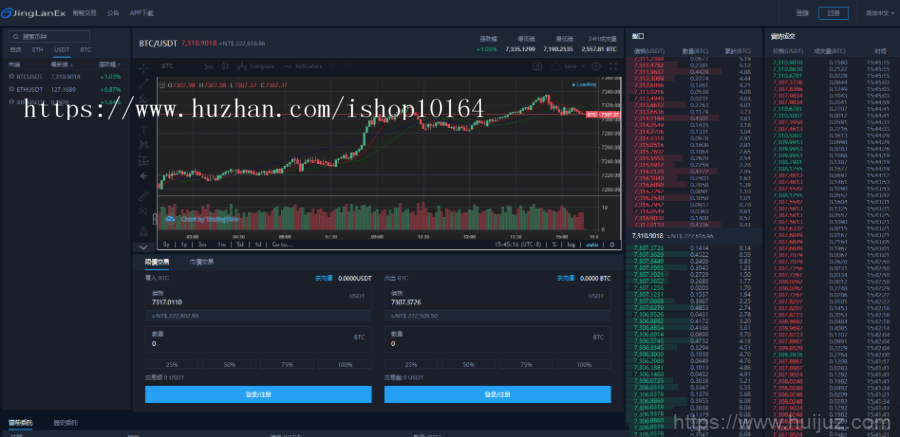This screenshot has height=437, width=900.
Task: Open chart settings gear in top toolbar
Action: pos(596,67)
